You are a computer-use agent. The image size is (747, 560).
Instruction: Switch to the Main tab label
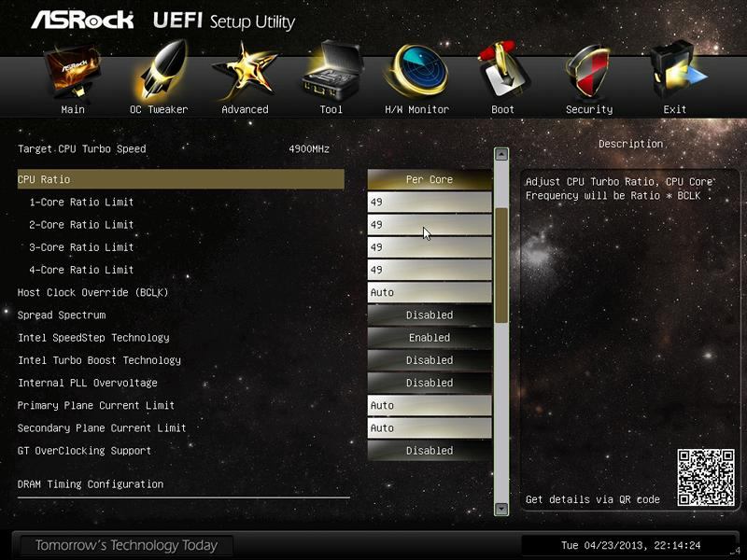[73, 109]
